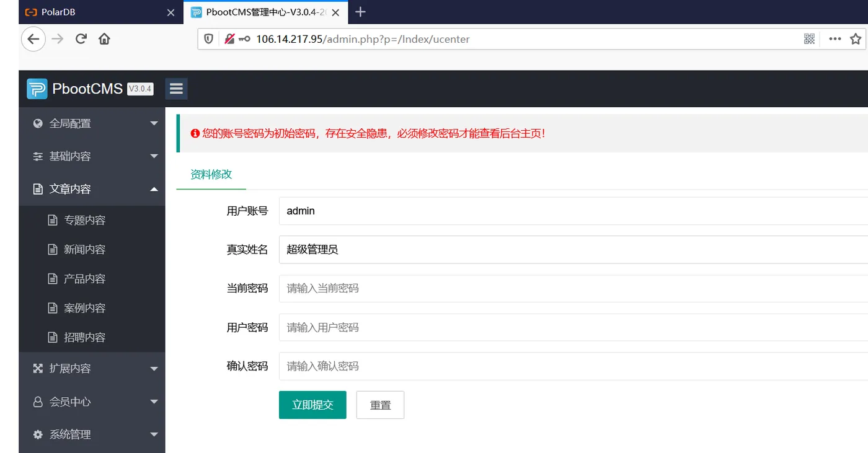868x453 pixels.
Task: Expand the 全局配置 menu arrow
Action: 154,123
